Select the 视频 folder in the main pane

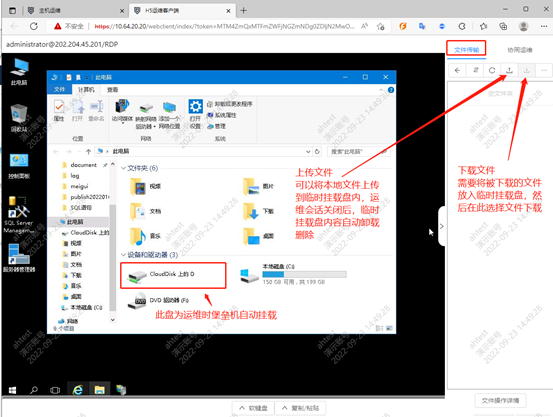[146, 186]
